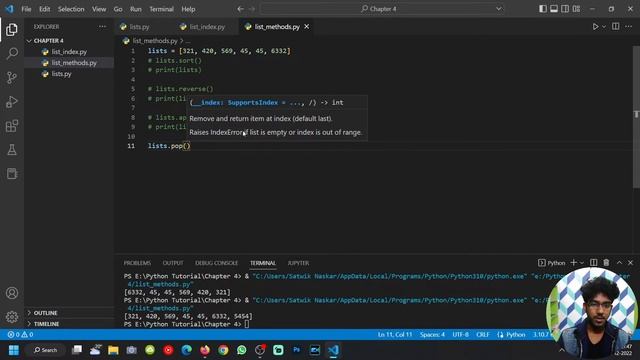Open the Run menu
The image size is (640, 360).
click(x=136, y=9)
